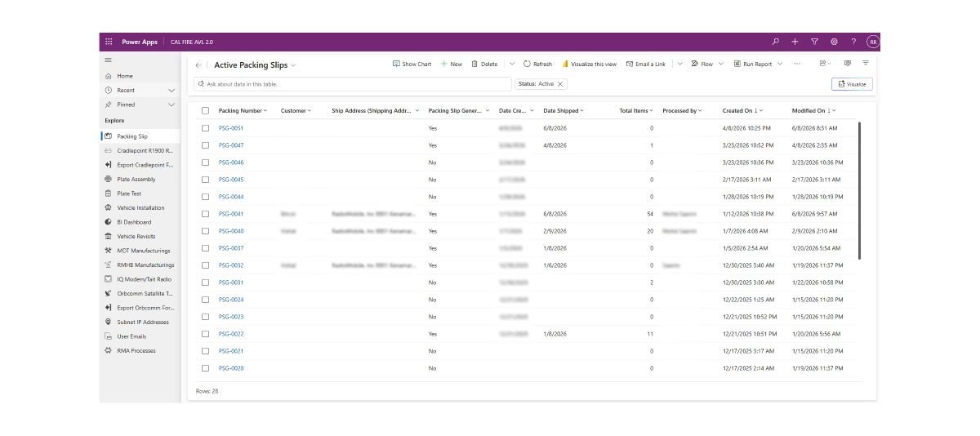
Task: Click the Visualize button
Action: (852, 84)
